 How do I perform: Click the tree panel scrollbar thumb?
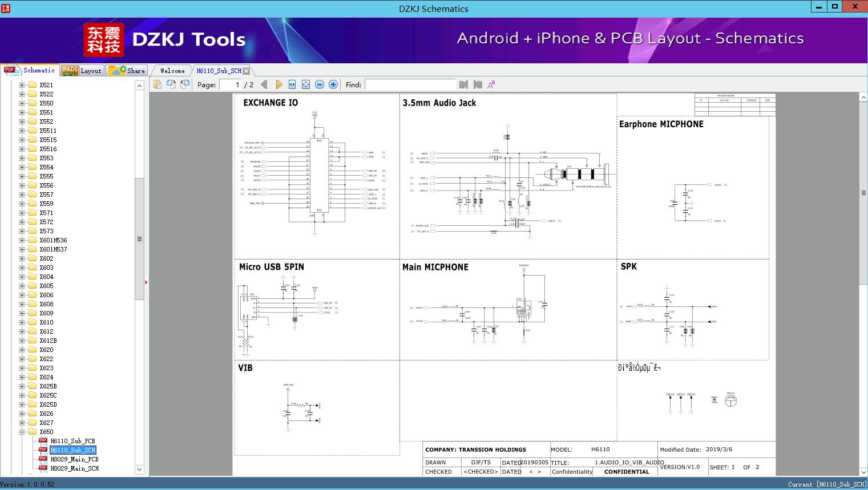139,238
